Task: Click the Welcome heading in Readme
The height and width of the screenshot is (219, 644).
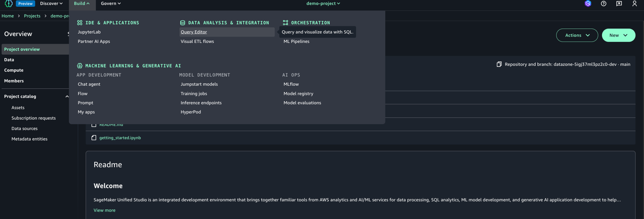Action: coord(108,186)
